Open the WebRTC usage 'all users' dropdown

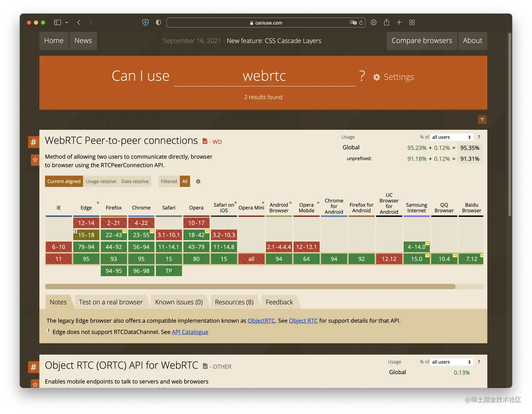click(x=451, y=137)
